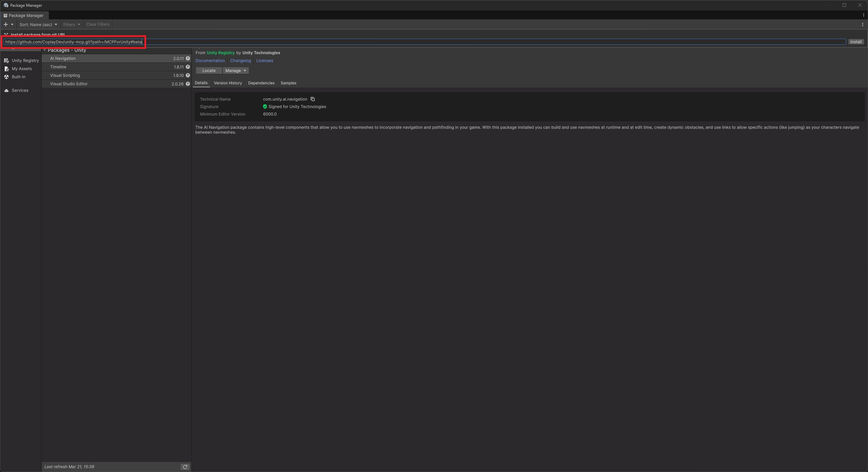Collapse the Packages - Unity group
Viewport: 868px width, 472px height.
click(x=44, y=50)
